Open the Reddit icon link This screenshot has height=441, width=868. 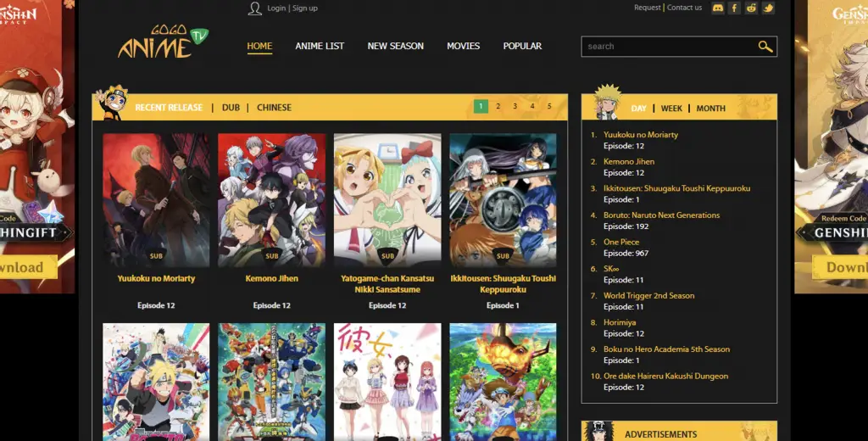pos(751,8)
